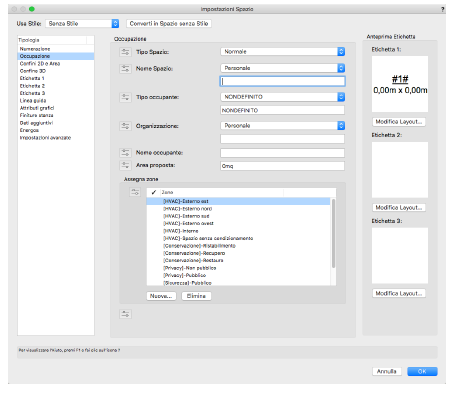Click the Tipologia list header

pyautogui.click(x=52, y=40)
